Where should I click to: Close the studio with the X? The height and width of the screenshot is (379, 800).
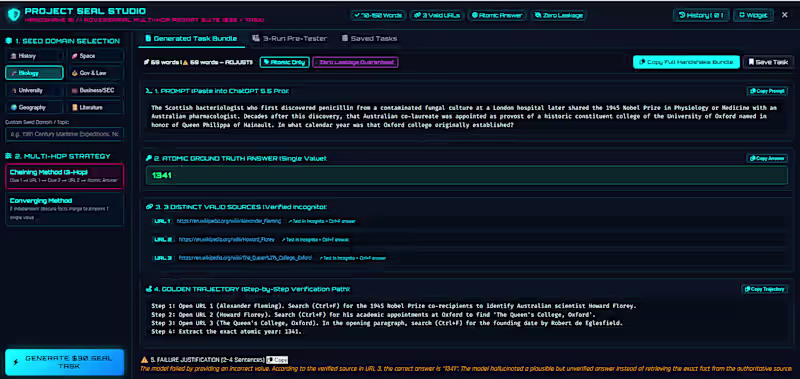pos(785,15)
